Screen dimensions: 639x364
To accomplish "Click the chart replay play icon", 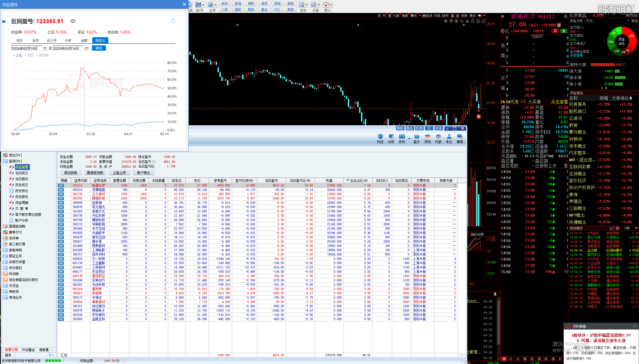I will [456, 21].
